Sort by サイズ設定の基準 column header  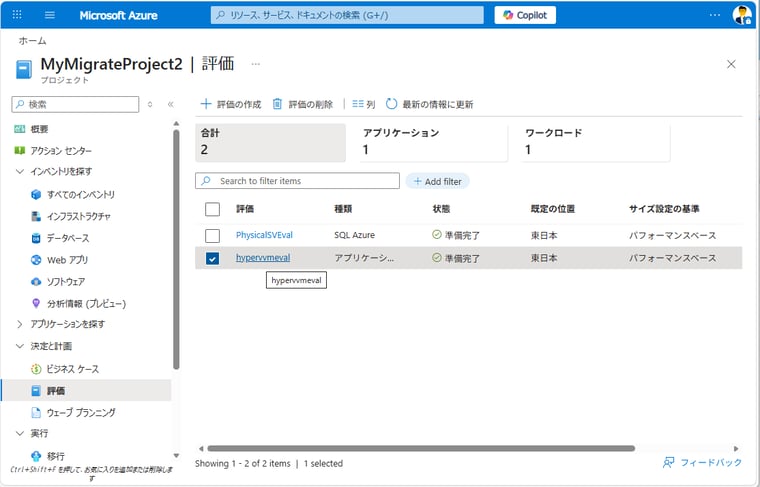(664, 209)
